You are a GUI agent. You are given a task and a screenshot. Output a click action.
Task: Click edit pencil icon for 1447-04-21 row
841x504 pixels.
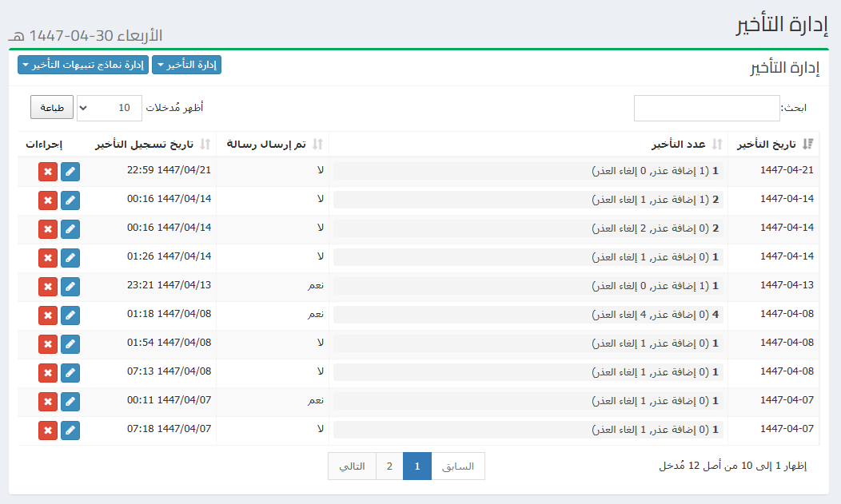(70, 172)
